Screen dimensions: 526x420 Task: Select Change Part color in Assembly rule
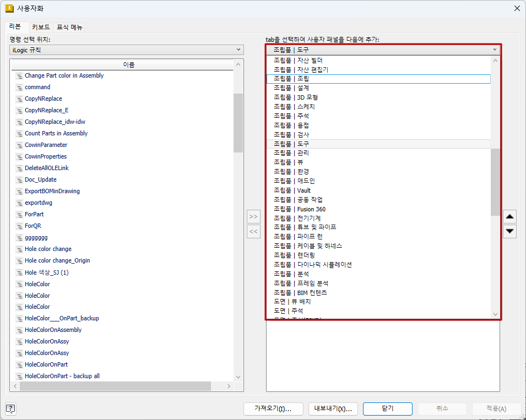[x=64, y=76]
